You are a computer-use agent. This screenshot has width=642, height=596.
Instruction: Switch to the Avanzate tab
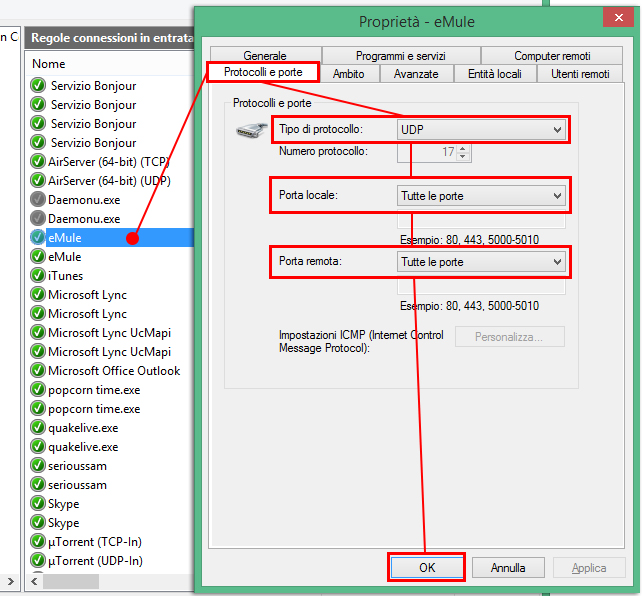pos(416,74)
